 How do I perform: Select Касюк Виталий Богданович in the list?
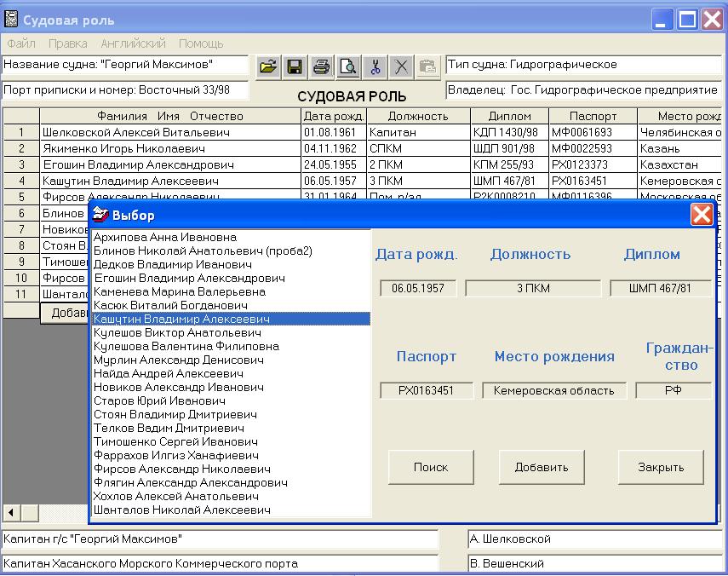[x=232, y=305]
